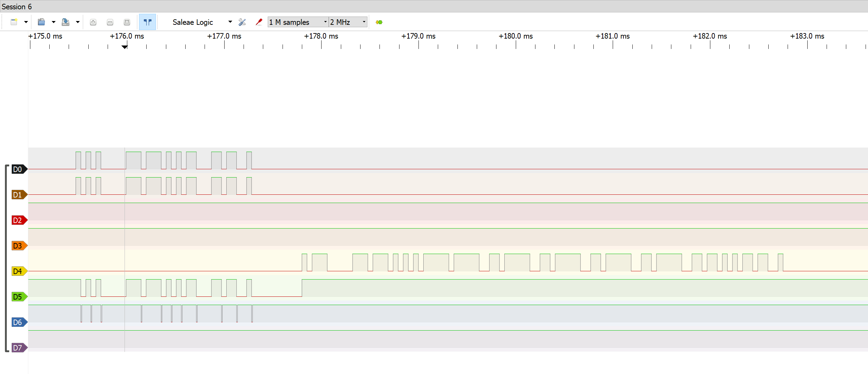Toggle the cursors button

(x=148, y=22)
